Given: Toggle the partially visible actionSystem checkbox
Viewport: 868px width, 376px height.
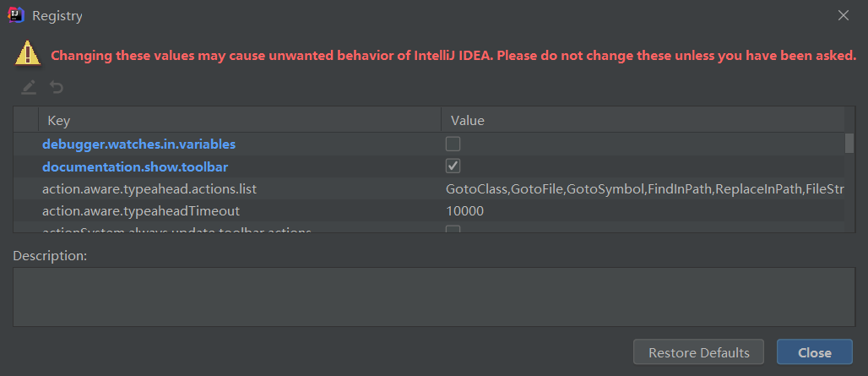Looking at the screenshot, I should (x=453, y=229).
